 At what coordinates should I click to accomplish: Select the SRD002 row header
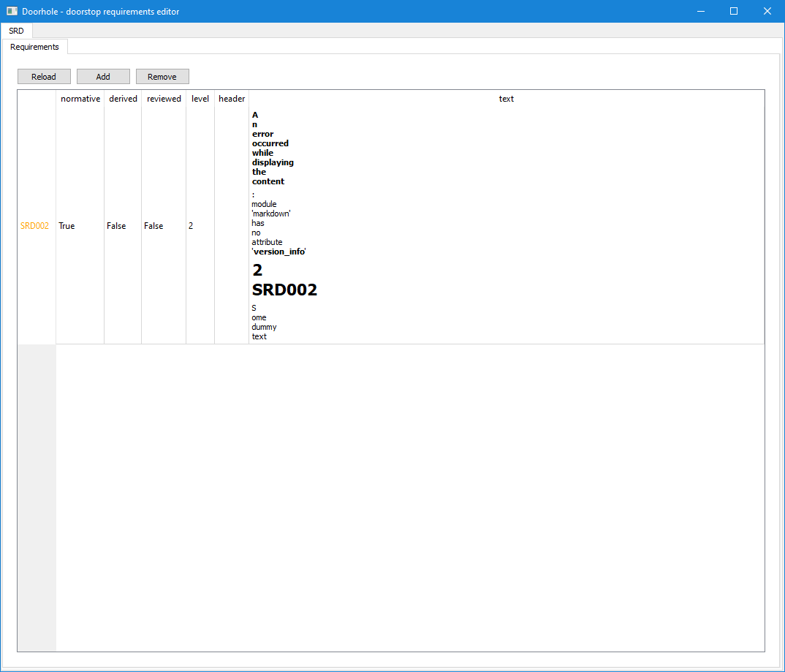35,225
